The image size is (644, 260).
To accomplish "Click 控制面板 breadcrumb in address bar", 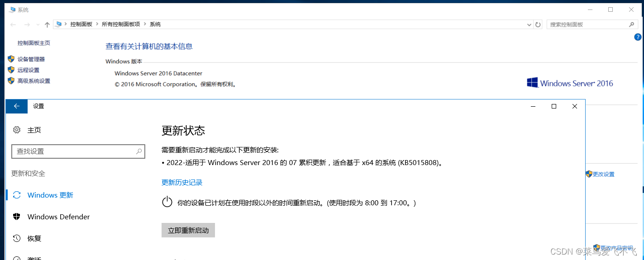I will [x=81, y=24].
